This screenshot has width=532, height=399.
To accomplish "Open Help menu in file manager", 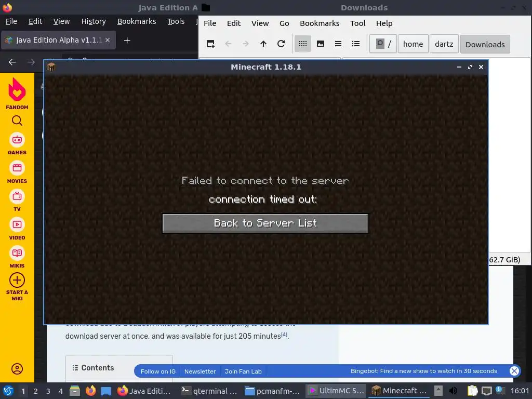I will pos(384,23).
